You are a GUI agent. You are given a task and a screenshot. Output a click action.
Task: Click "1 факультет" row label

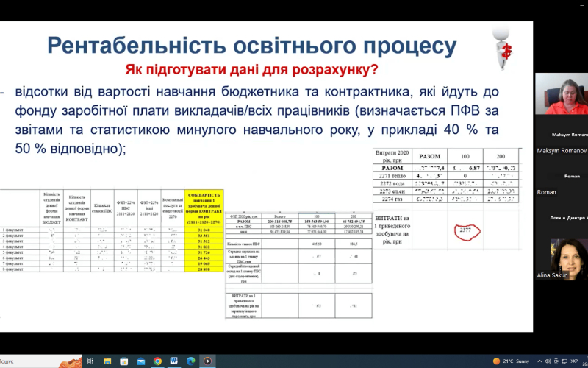click(x=12, y=230)
